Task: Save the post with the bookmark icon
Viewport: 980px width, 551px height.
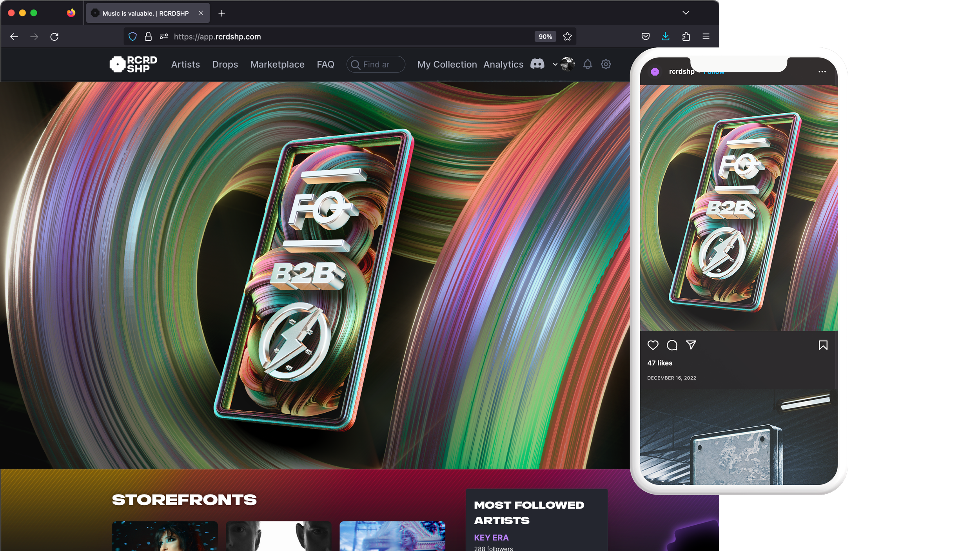Action: 823,345
